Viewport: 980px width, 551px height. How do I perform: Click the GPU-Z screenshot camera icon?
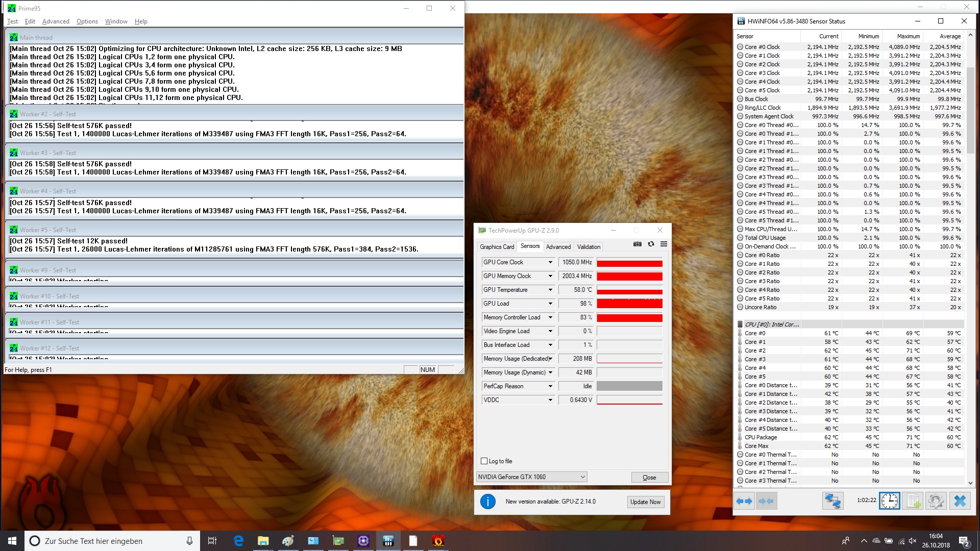tap(638, 244)
